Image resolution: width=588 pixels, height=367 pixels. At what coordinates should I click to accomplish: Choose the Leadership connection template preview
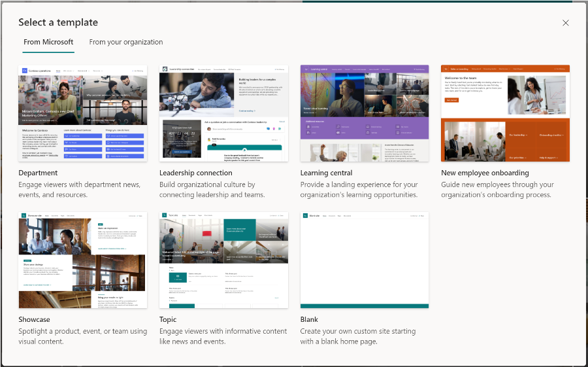click(x=223, y=113)
